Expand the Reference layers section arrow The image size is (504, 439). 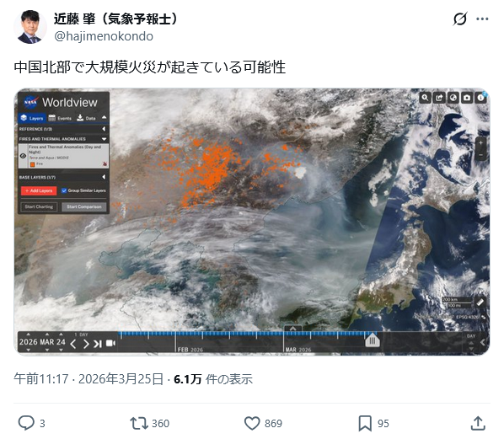point(104,129)
